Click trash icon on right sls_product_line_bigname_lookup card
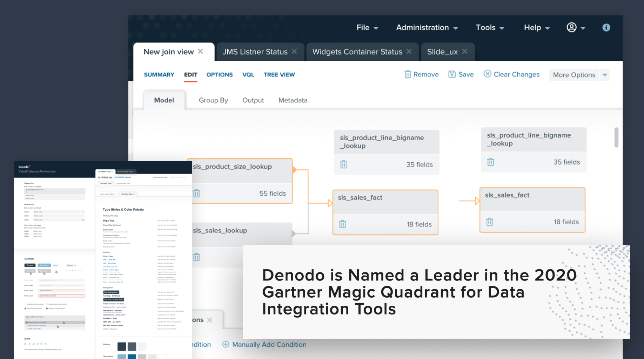Screen dimensions: 644x359 pyautogui.click(x=490, y=162)
